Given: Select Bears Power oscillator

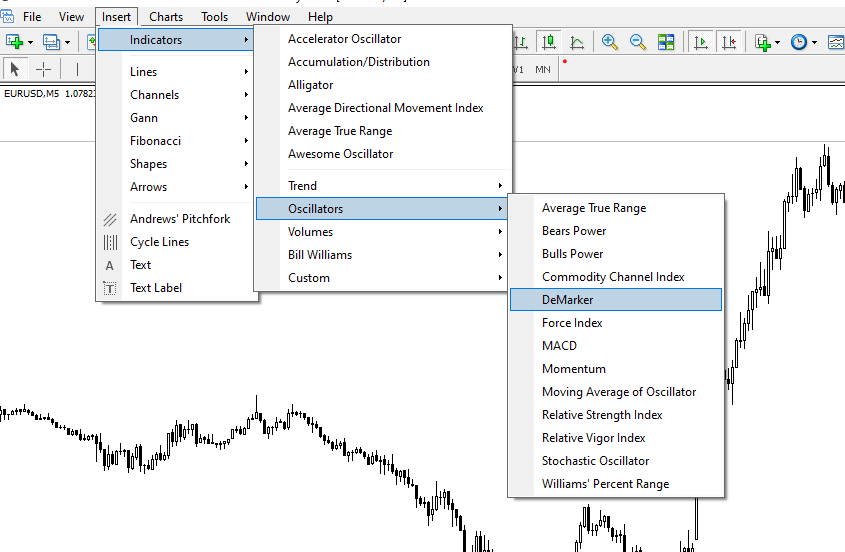Looking at the screenshot, I should point(615,231).
